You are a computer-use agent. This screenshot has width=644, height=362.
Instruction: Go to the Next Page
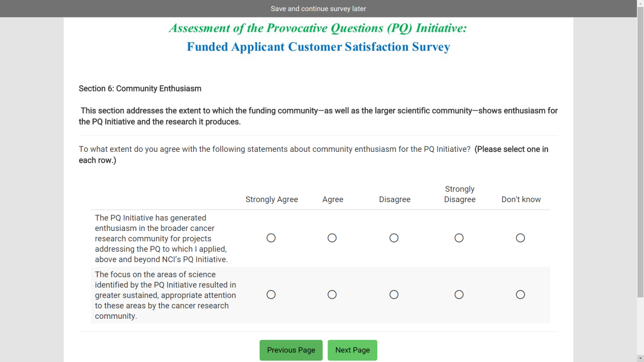tap(352, 350)
